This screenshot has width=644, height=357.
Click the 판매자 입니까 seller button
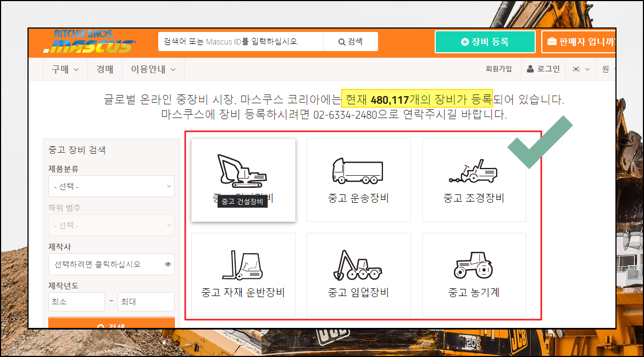579,42
